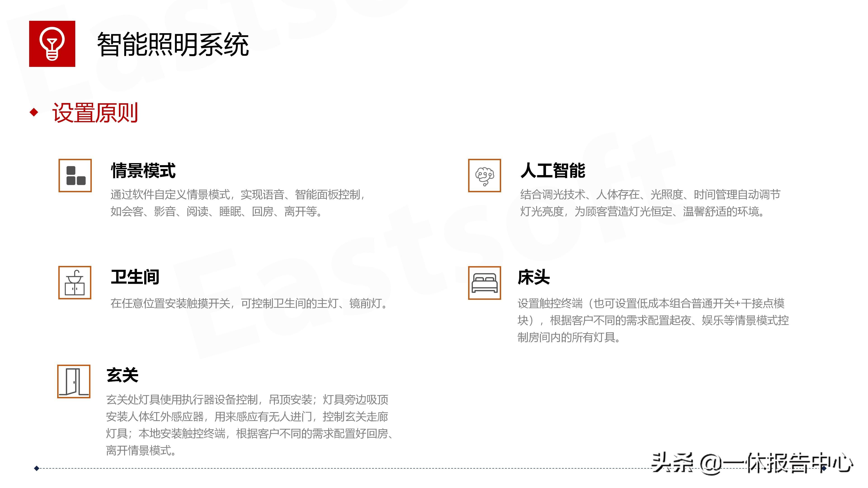Click the 卫生间 sink icon
This screenshot has width=868, height=488.
[75, 283]
